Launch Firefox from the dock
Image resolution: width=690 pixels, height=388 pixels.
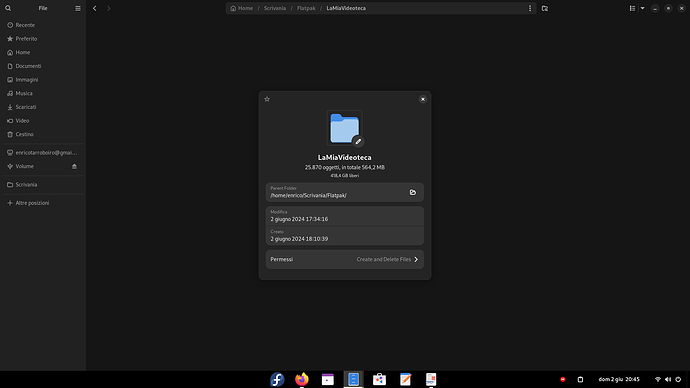point(302,379)
